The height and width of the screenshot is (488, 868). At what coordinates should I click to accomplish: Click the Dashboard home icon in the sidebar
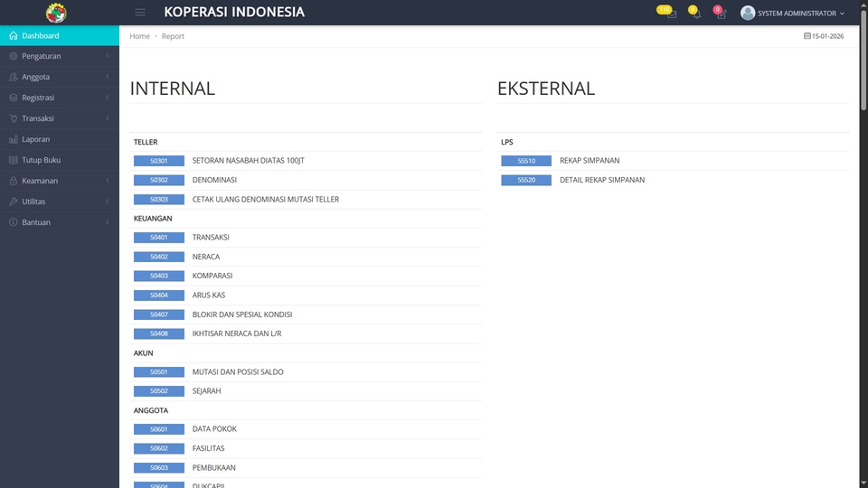click(14, 35)
